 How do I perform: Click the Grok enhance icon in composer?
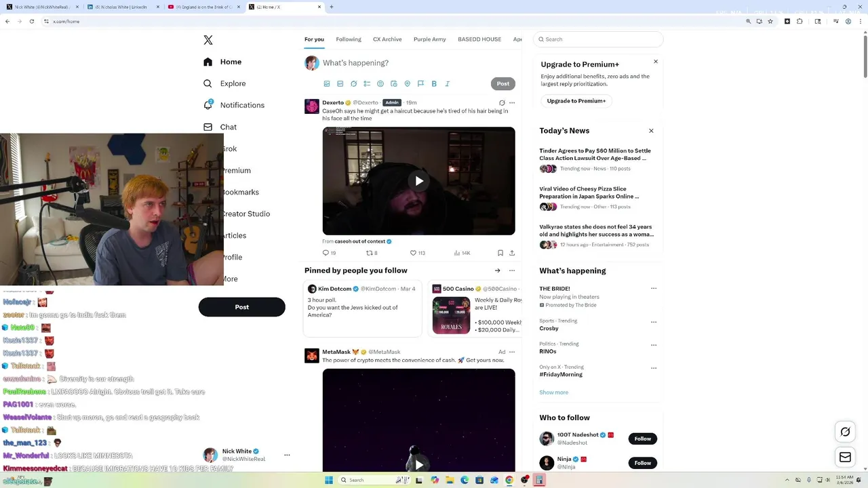353,84
